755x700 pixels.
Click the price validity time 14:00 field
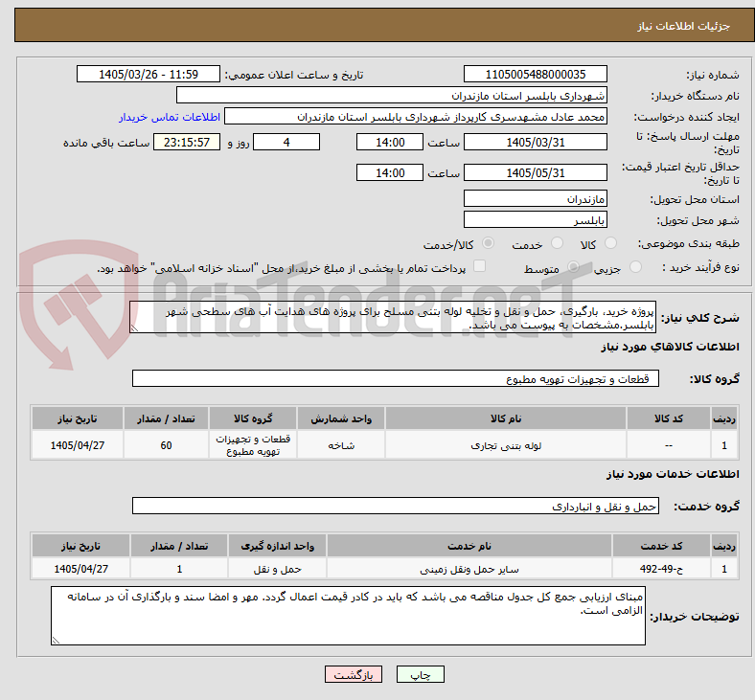tap(390, 172)
